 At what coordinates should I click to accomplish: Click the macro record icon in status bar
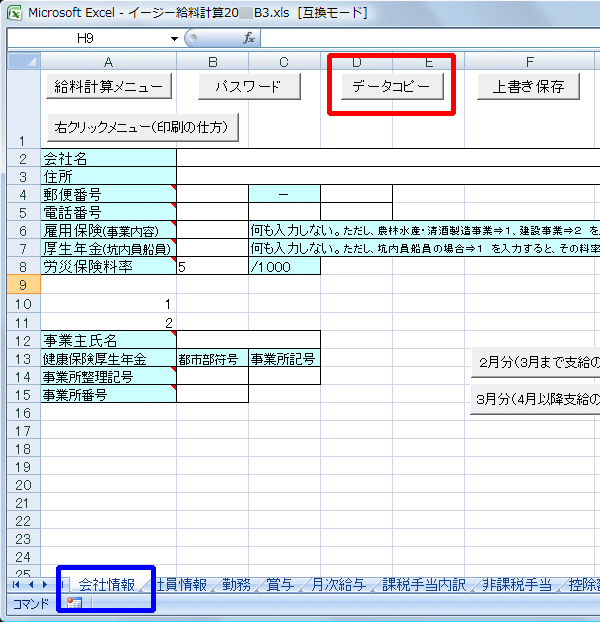[73, 604]
